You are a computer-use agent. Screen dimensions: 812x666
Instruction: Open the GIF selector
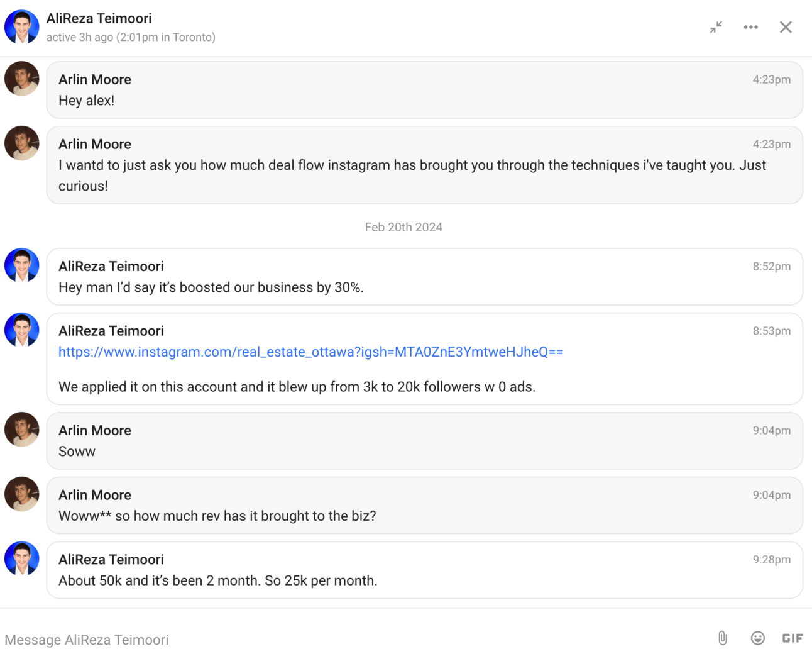pos(793,638)
